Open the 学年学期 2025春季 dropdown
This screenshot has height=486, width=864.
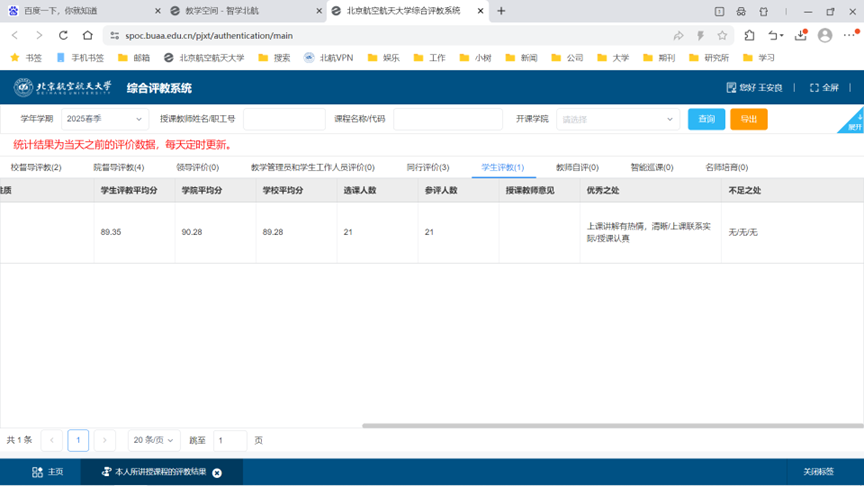[105, 119]
